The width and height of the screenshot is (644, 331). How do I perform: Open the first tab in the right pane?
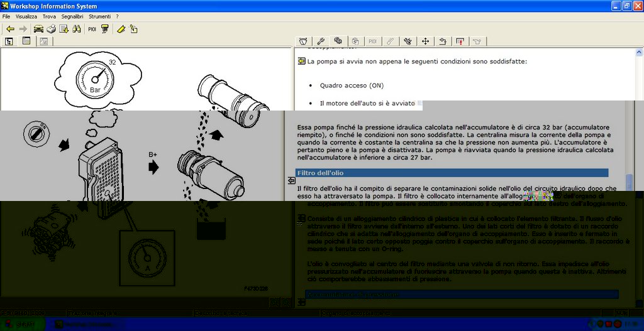304,41
